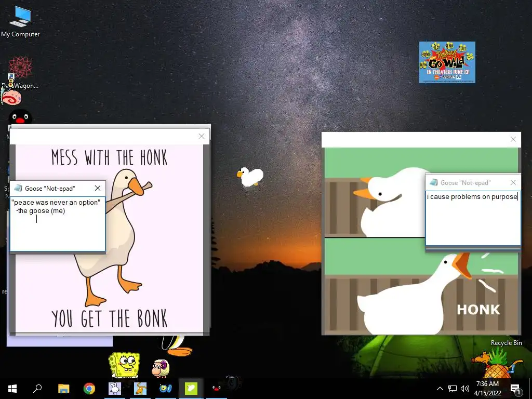Click in the 'peace was never an option' note

click(58, 224)
